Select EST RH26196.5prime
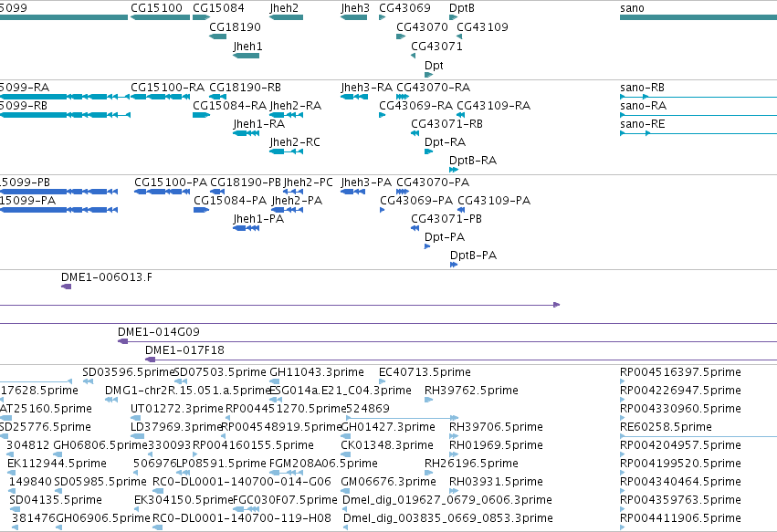The image size is (777, 532). pyautogui.click(x=428, y=473)
